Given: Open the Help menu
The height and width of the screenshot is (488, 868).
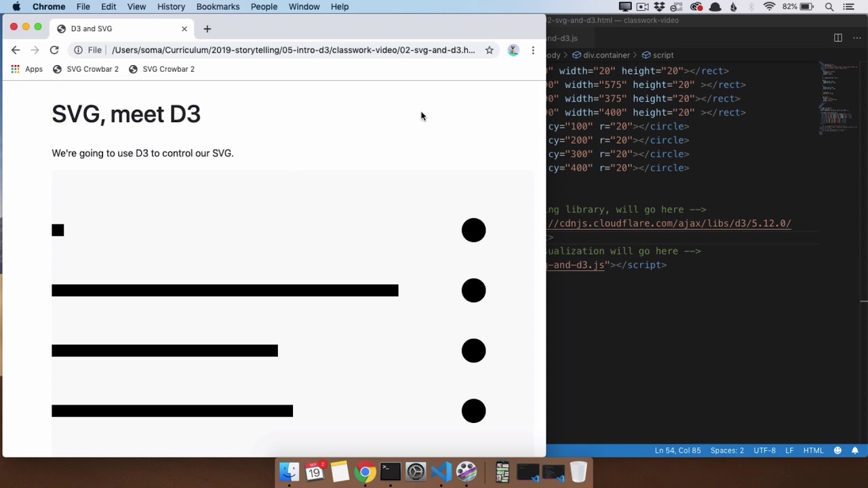Looking at the screenshot, I should pos(340,7).
